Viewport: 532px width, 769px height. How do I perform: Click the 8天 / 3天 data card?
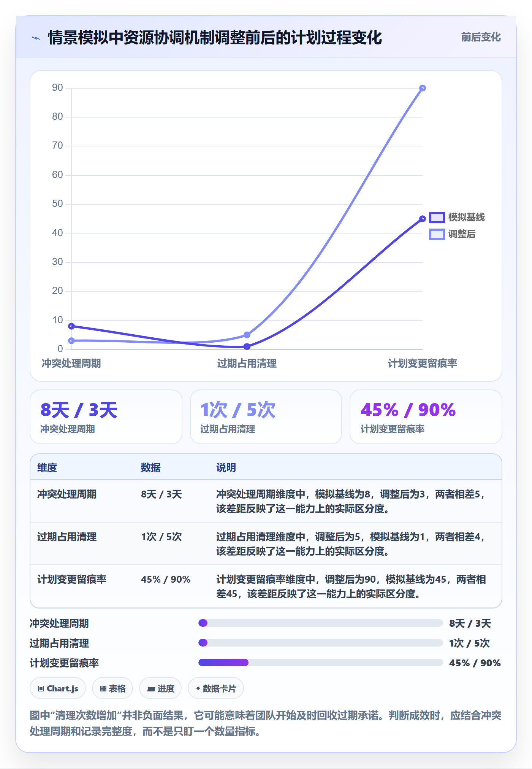[106, 417]
